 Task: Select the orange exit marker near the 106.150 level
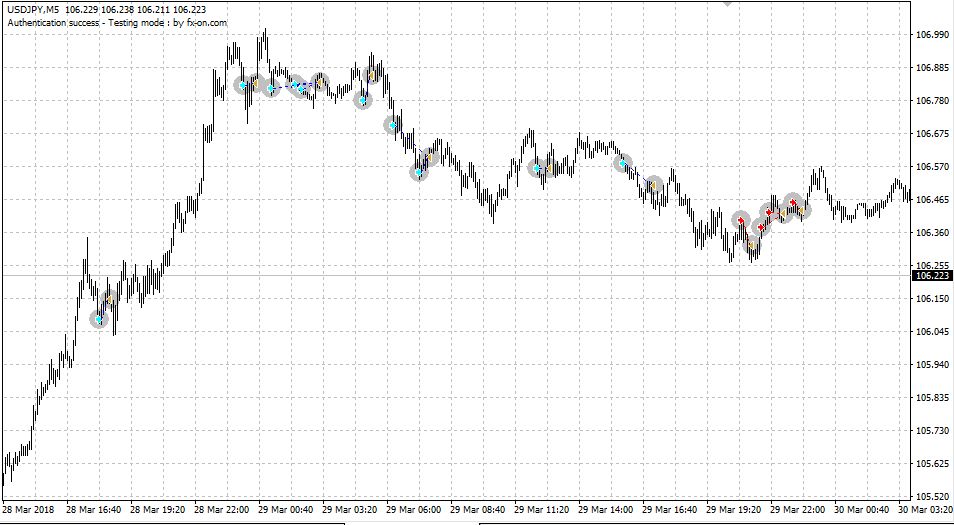(x=110, y=299)
